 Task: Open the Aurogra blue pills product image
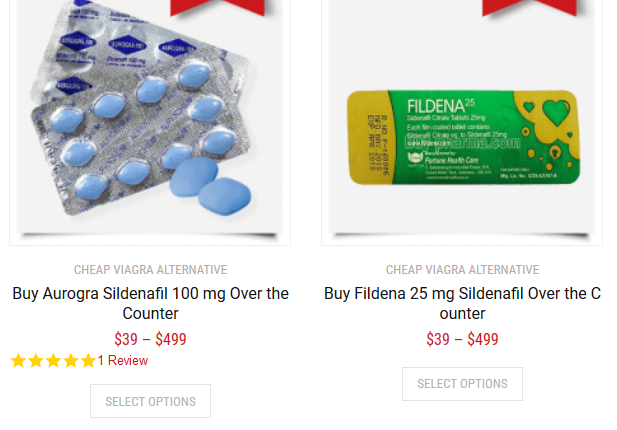click(150, 118)
